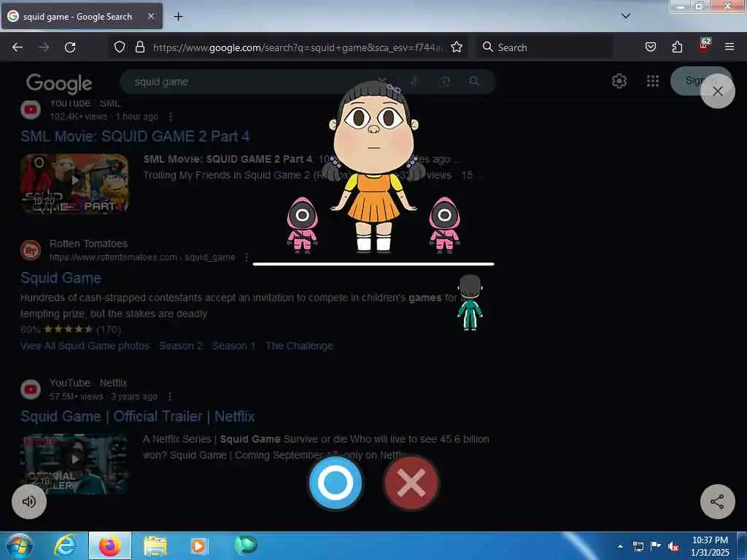View site security lock information

[139, 47]
